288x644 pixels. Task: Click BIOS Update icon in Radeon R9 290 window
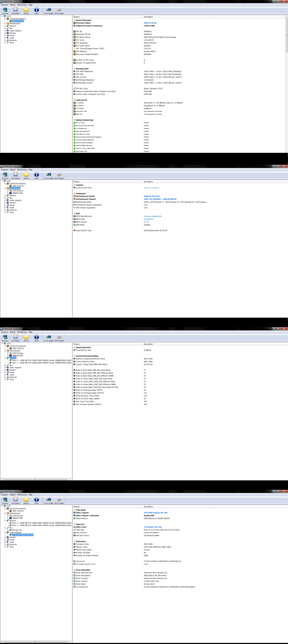tap(59, 500)
